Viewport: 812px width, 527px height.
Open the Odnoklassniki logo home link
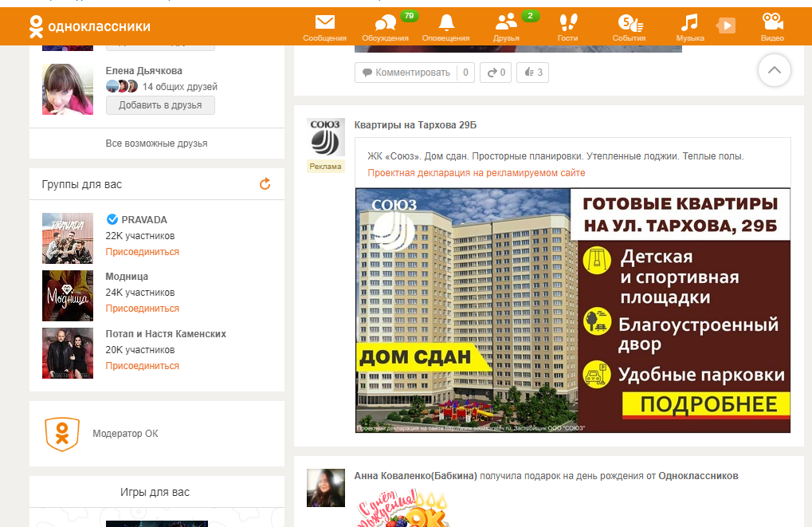coord(89,26)
